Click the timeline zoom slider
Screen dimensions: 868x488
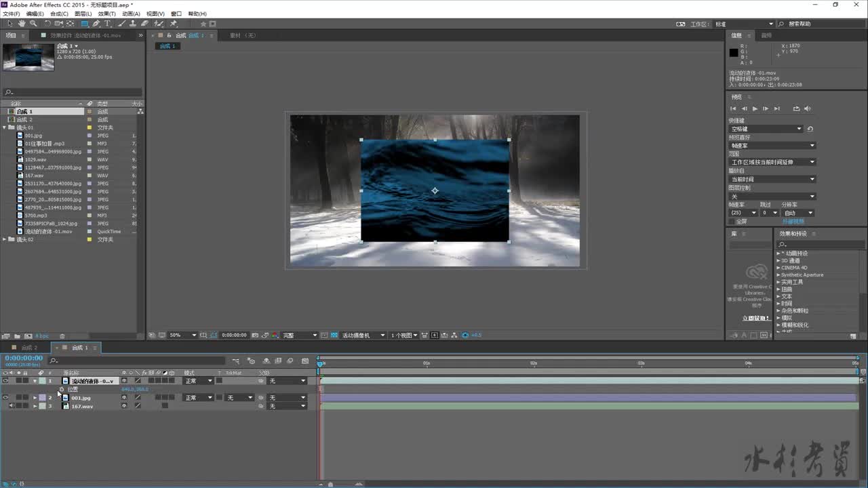click(330, 485)
